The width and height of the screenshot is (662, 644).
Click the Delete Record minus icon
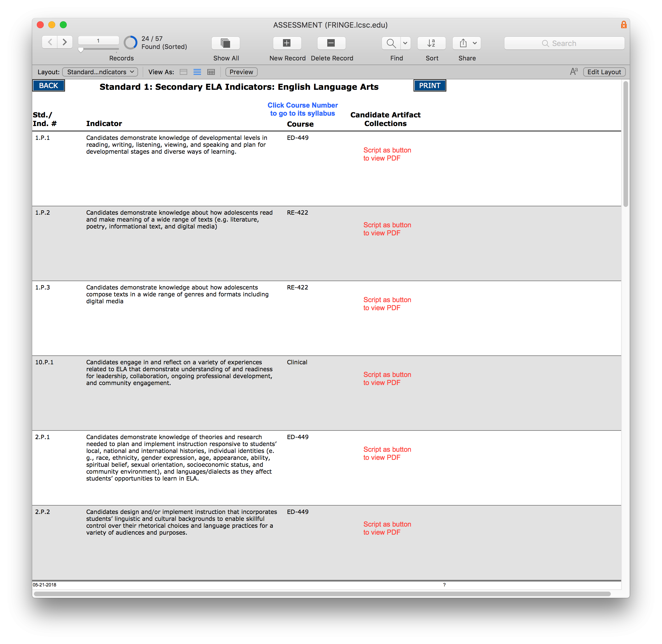[331, 43]
